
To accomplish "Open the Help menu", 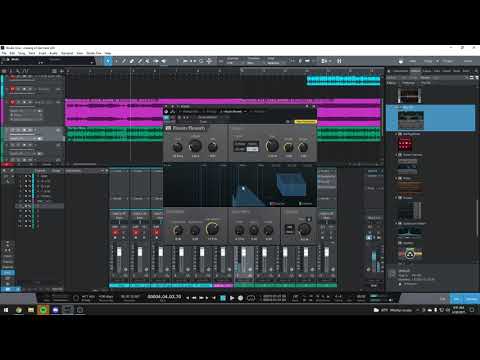I will click(x=108, y=53).
